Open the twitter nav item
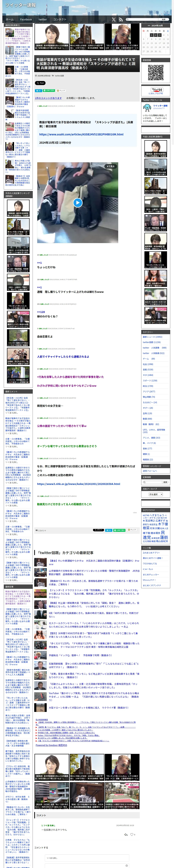 (x=43, y=20)
